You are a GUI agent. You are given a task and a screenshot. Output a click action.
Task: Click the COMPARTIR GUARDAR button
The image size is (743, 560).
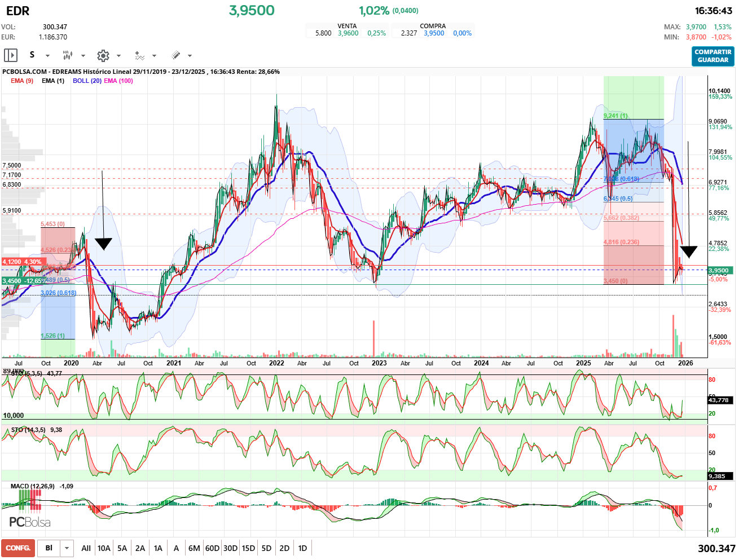tap(713, 56)
